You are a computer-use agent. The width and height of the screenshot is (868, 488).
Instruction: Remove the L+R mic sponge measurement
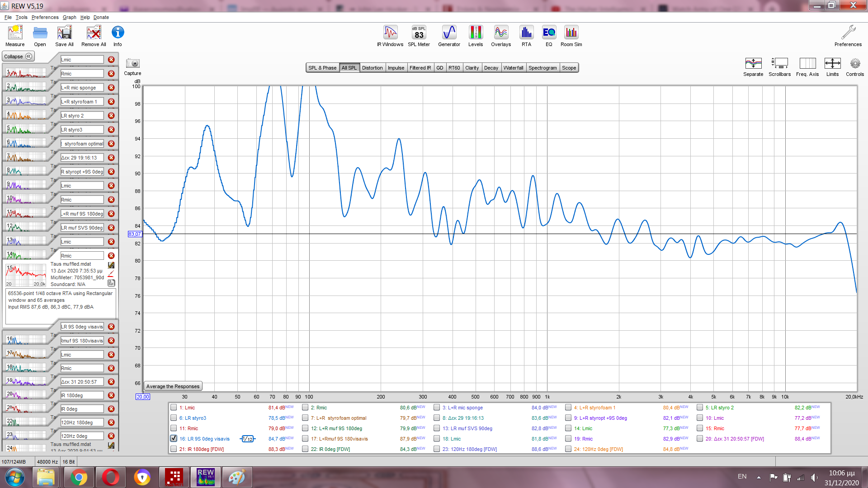(111, 88)
